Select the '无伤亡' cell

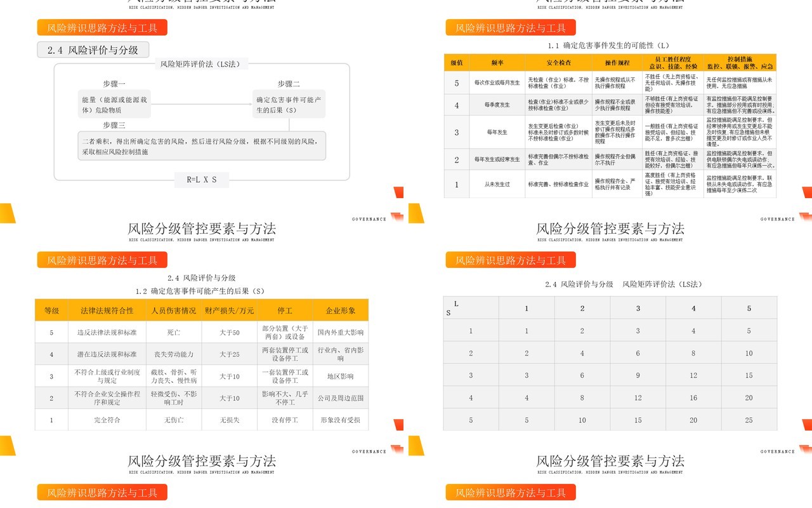tap(174, 420)
